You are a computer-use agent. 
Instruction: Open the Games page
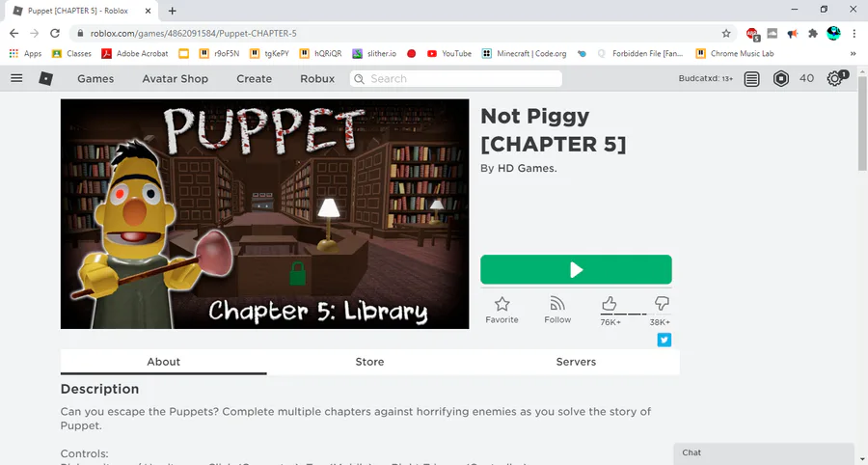[x=95, y=78]
